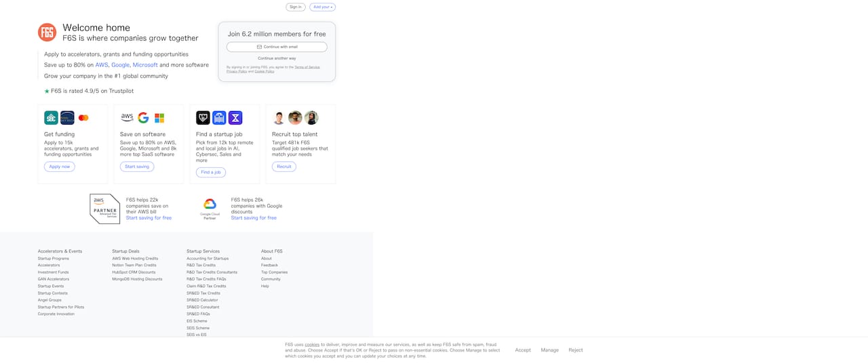This screenshot has width=868, height=363.
Task: Choose Continue with email
Action: point(277,47)
